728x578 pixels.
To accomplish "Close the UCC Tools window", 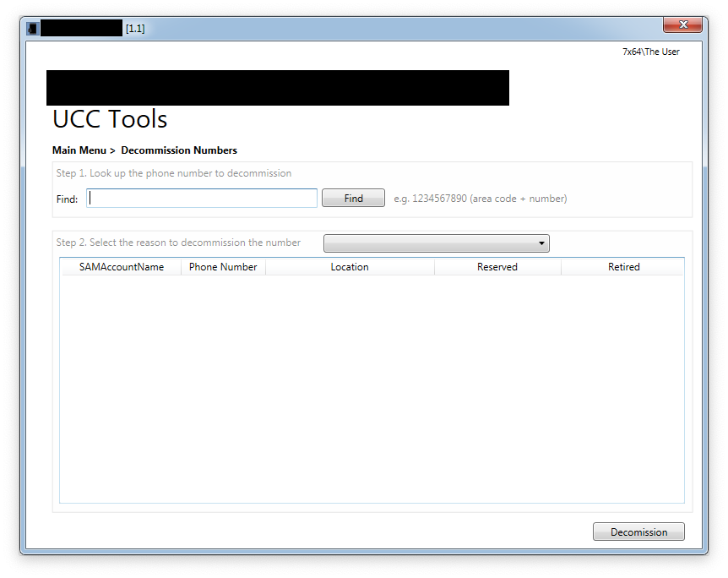I will [682, 25].
